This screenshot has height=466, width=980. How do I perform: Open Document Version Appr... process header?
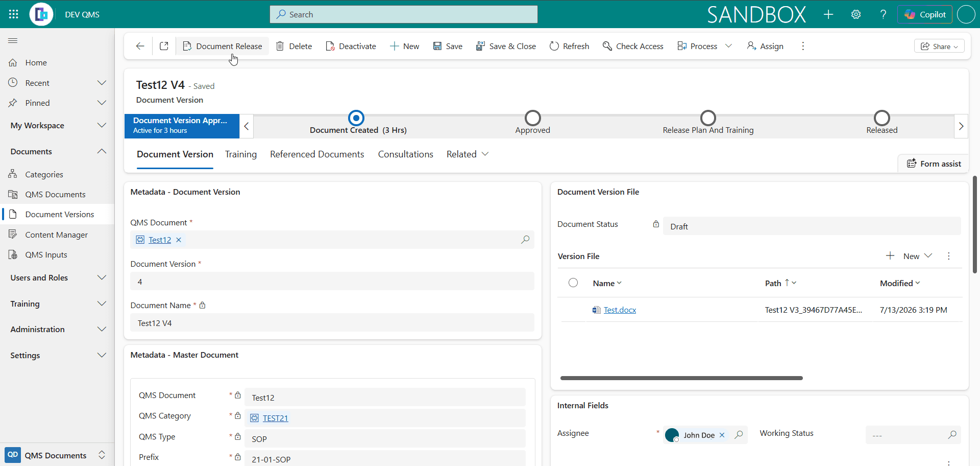click(182, 126)
